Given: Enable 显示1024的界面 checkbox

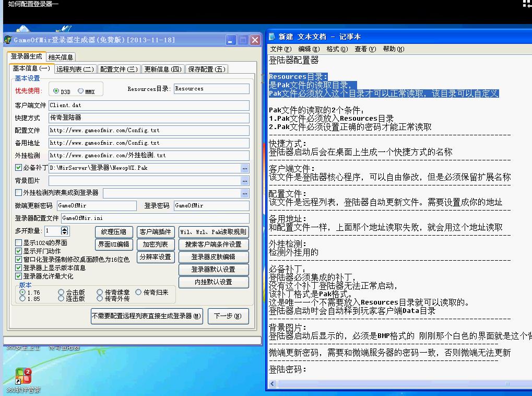Looking at the screenshot, I should pyautogui.click(x=19, y=243).
